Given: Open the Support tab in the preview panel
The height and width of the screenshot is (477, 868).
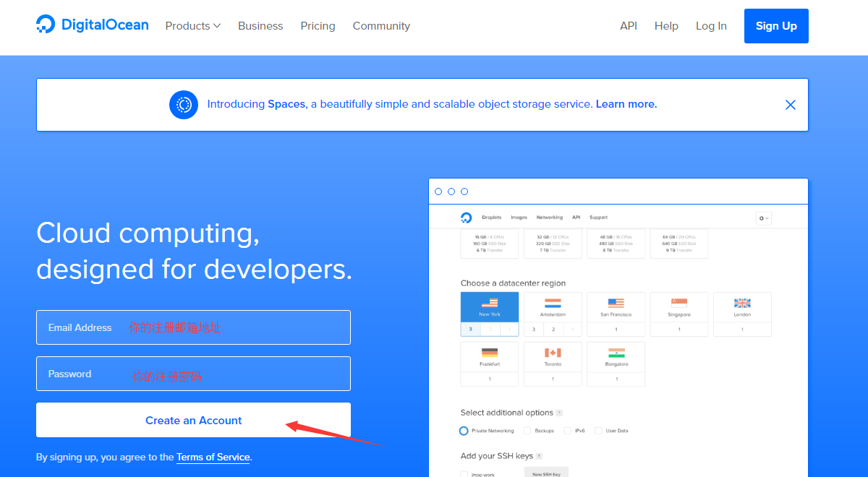Looking at the screenshot, I should tap(598, 218).
